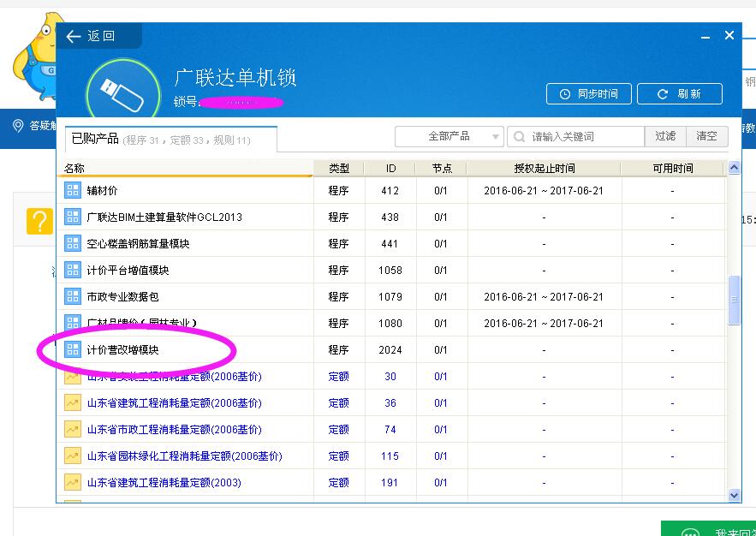Sort by the 授权起止时间 column header
Viewport: 756px width, 536px height.
[x=544, y=168]
